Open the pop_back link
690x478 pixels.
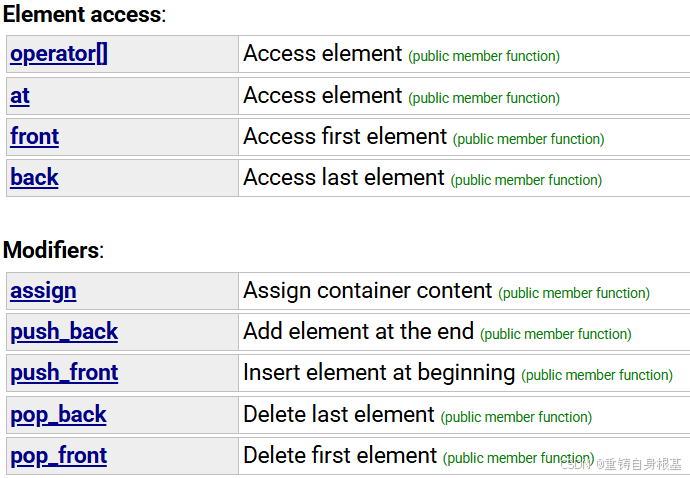(58, 415)
